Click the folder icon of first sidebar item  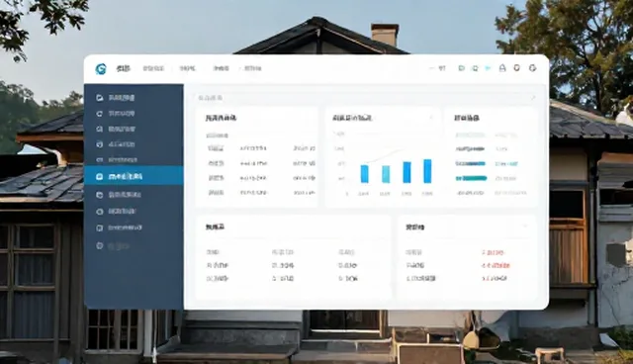(100, 98)
